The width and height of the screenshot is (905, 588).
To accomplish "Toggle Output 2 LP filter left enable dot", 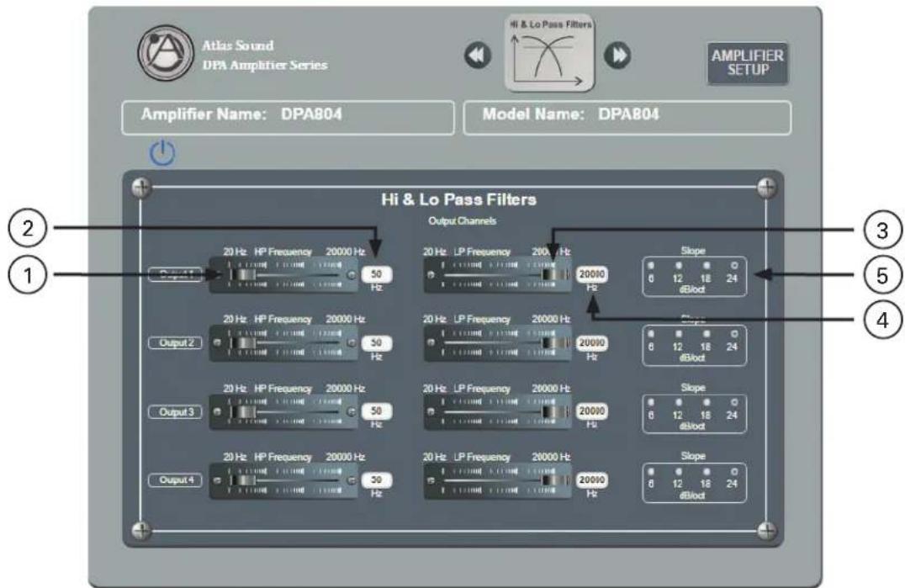I will 431,342.
